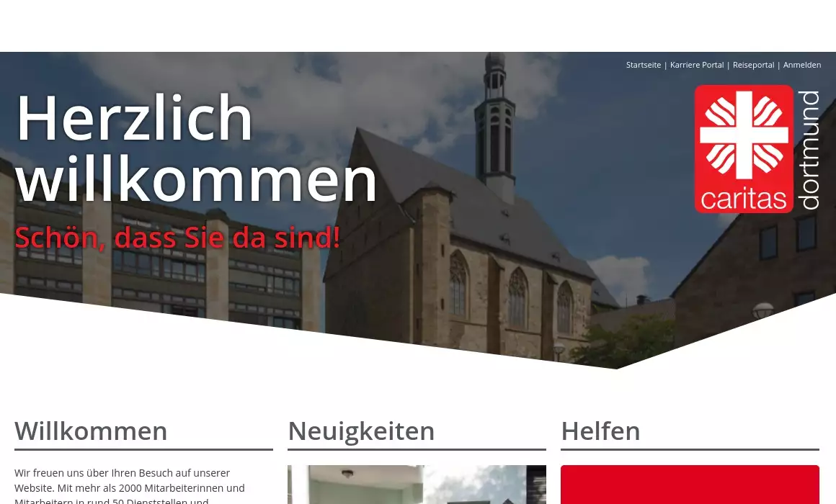Click the Willkommen section heading
The height and width of the screenshot is (504, 836).
click(91, 431)
